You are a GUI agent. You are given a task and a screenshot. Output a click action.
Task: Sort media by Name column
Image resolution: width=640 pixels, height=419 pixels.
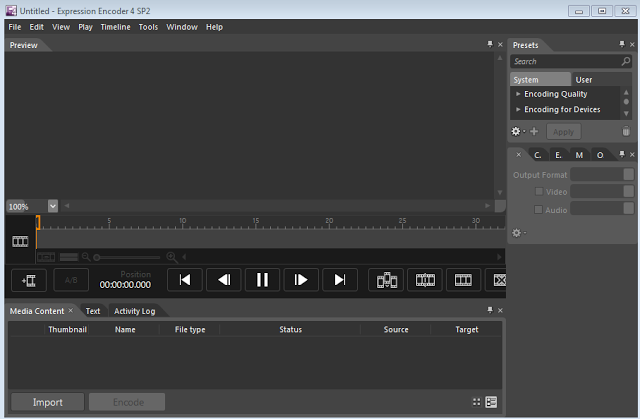click(x=125, y=330)
